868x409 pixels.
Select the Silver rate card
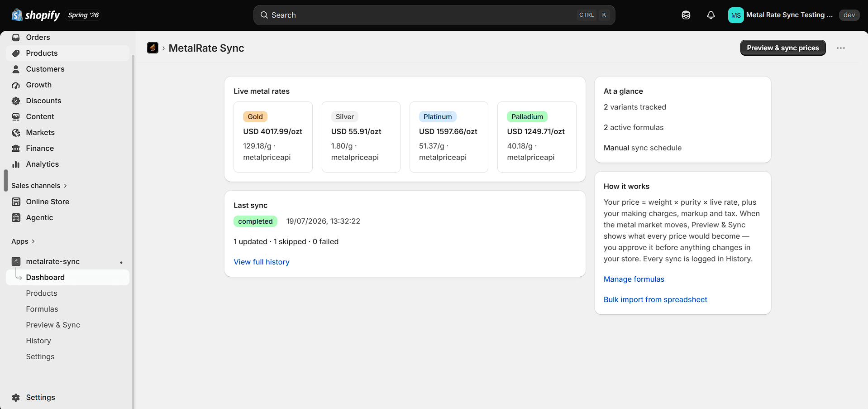pos(361,137)
